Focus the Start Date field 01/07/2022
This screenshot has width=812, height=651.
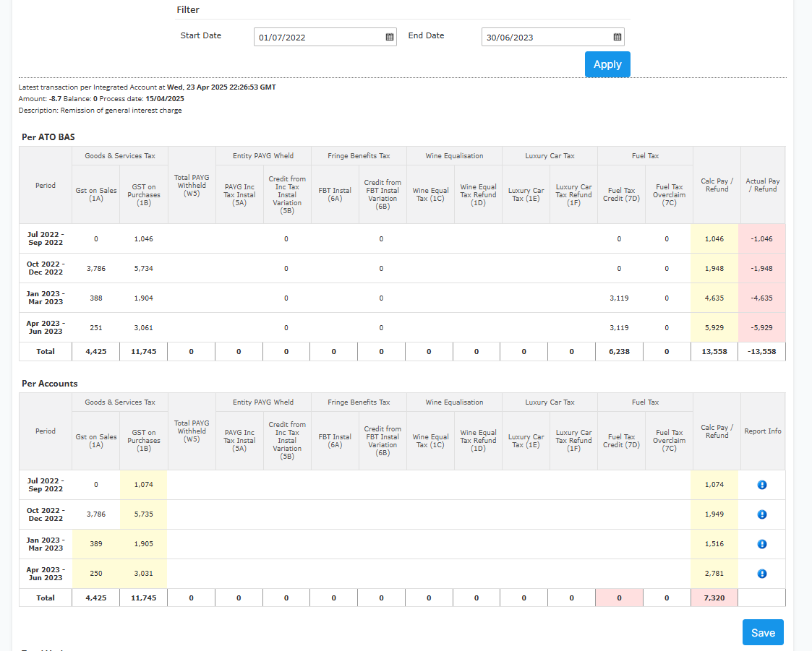click(325, 37)
